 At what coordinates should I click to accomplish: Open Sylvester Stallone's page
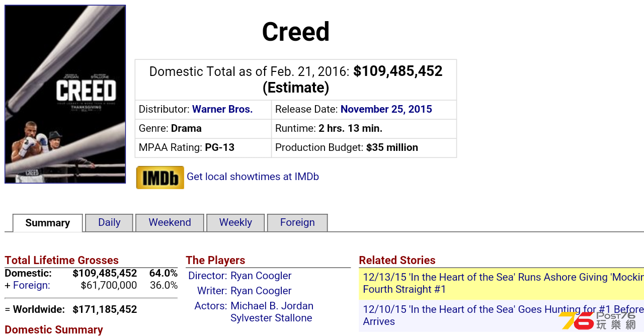pyautogui.click(x=271, y=318)
